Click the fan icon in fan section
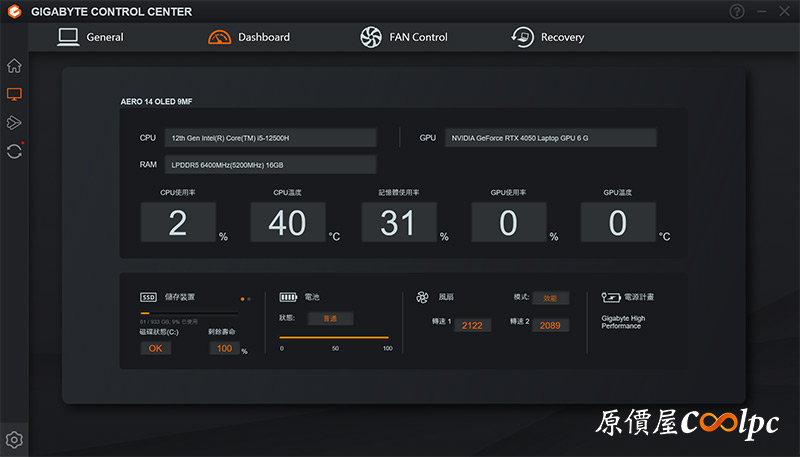The image size is (800, 457). tap(422, 297)
